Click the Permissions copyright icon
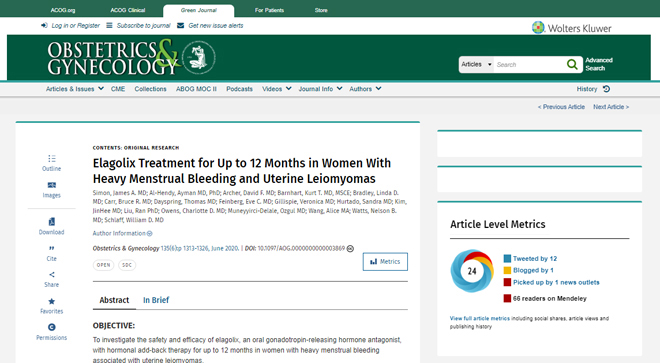Viewport: 660px width, 363px height. pyautogui.click(x=51, y=327)
